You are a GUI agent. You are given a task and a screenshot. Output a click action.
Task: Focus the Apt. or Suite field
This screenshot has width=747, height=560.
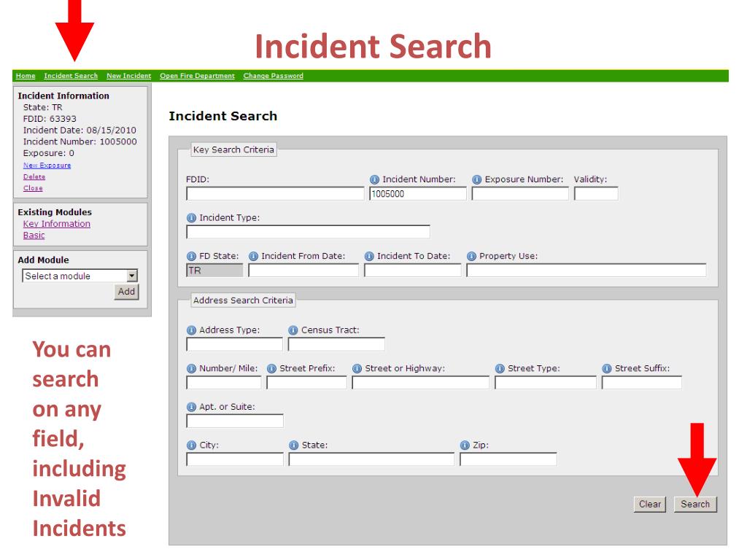[x=235, y=421]
